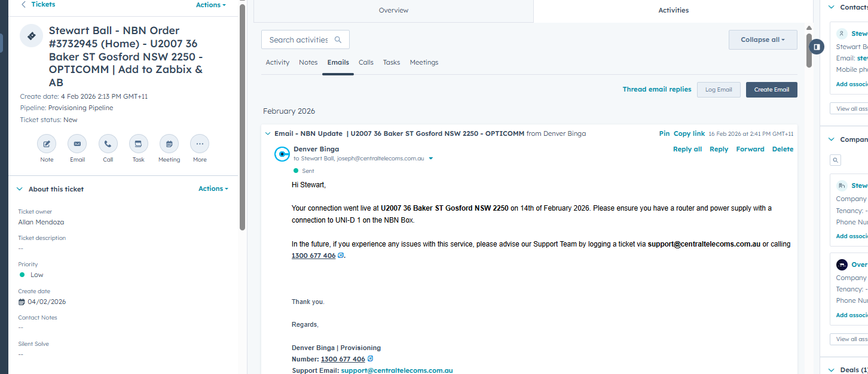Click the side panel collapse toggle icon
Screen dimensions: 868x374
click(817, 47)
